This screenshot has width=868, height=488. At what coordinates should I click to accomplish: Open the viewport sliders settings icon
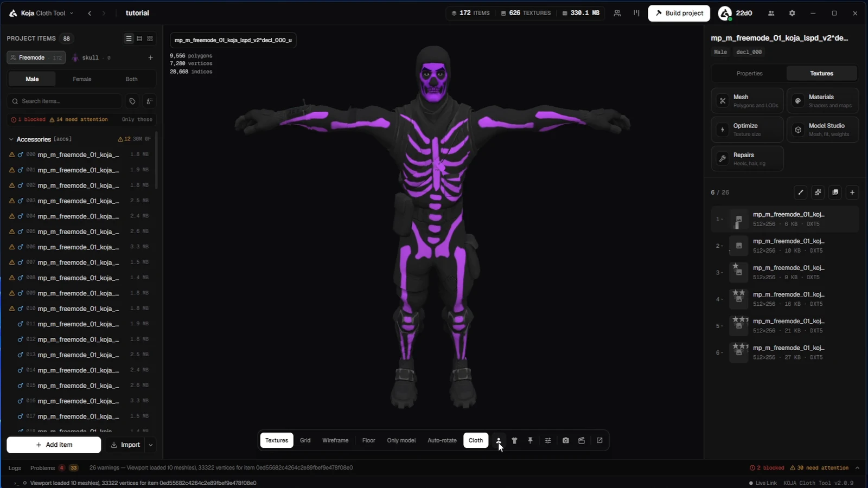pyautogui.click(x=548, y=440)
